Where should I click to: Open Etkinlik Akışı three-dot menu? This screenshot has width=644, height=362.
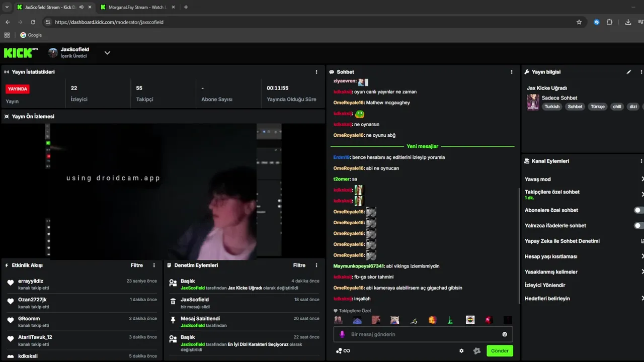coord(154,265)
